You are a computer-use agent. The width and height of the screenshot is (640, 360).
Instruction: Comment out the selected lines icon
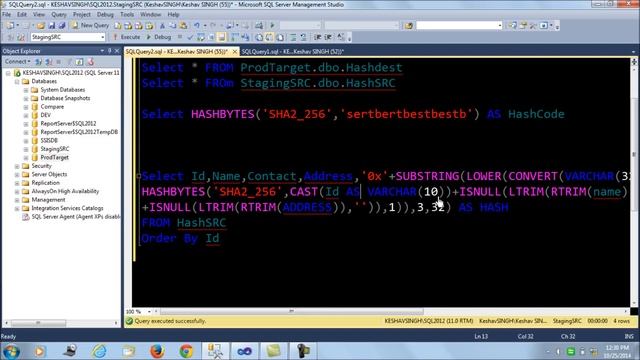[293, 37]
